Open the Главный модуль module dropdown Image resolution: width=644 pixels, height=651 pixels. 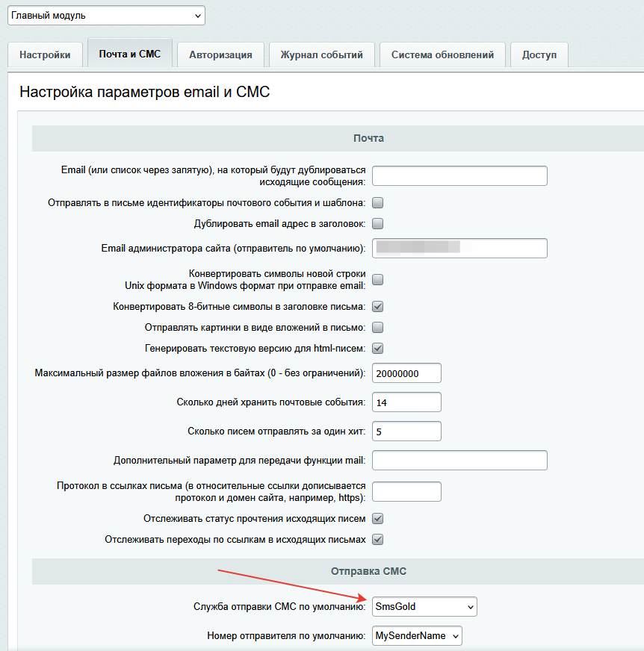tap(105, 15)
